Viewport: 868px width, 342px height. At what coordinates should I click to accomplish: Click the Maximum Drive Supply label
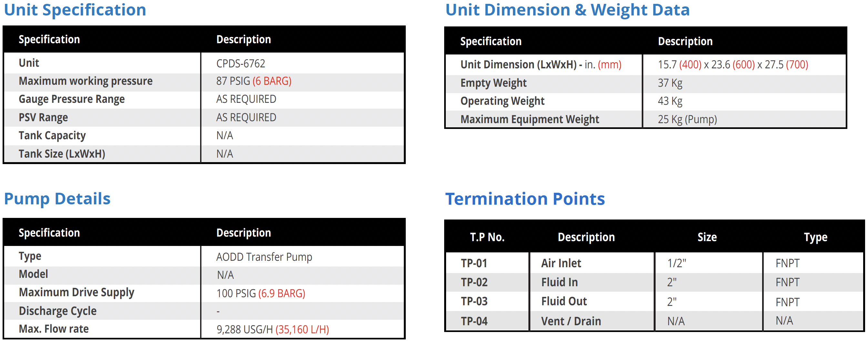(77, 292)
